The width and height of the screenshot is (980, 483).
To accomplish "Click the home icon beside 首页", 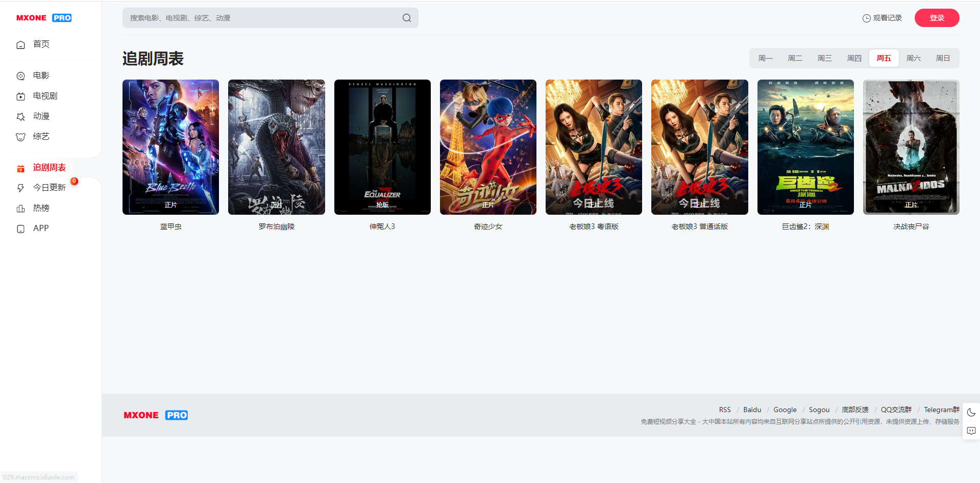I will tap(20, 45).
